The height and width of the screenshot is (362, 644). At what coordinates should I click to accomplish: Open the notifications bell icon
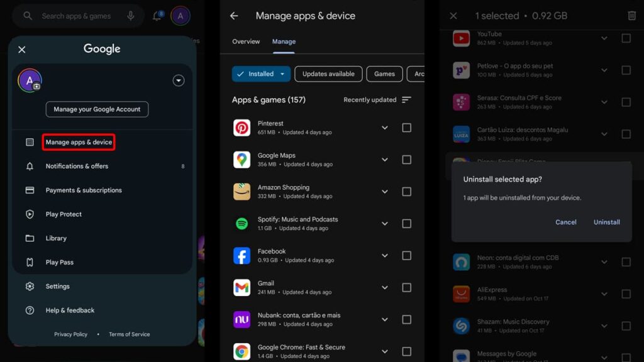(157, 16)
